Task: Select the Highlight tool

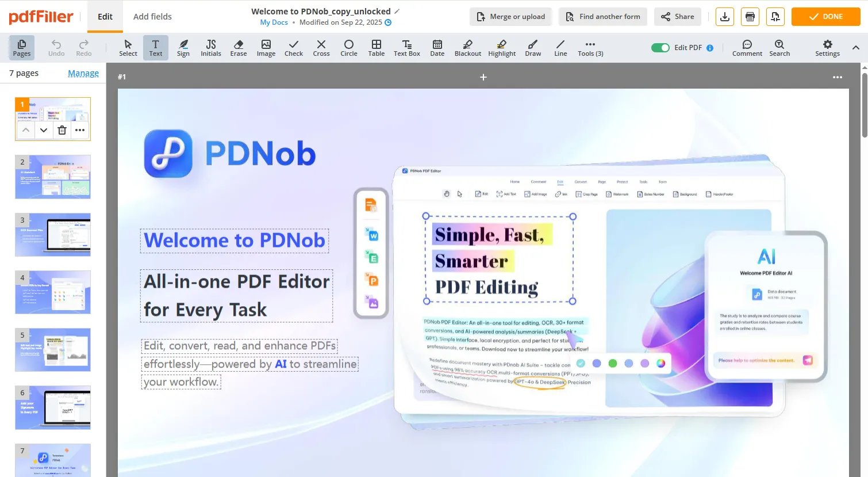Action: pos(502,48)
